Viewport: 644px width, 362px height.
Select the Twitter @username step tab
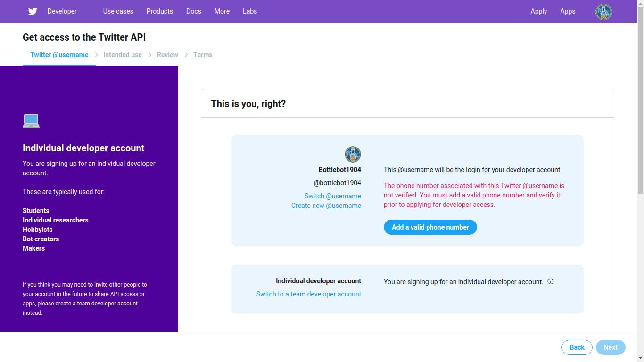[x=59, y=55]
